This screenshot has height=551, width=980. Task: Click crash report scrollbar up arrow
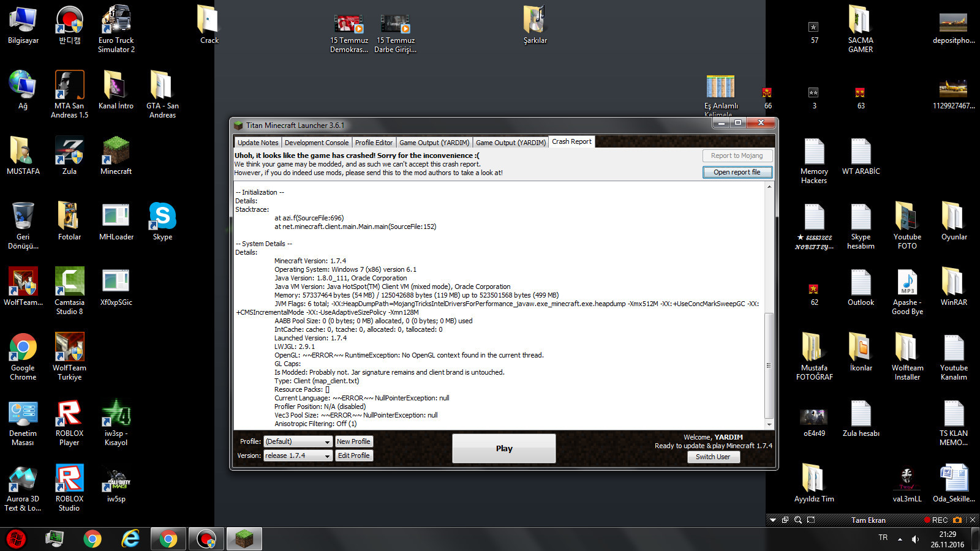(769, 187)
